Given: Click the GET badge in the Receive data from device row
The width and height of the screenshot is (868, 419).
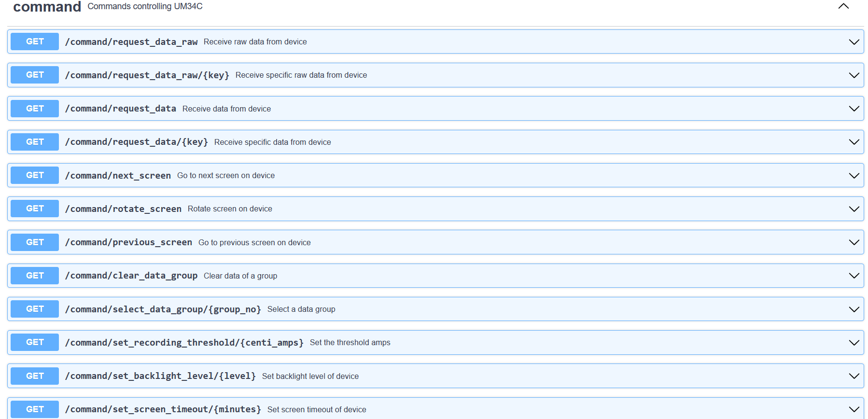Looking at the screenshot, I should [x=35, y=109].
